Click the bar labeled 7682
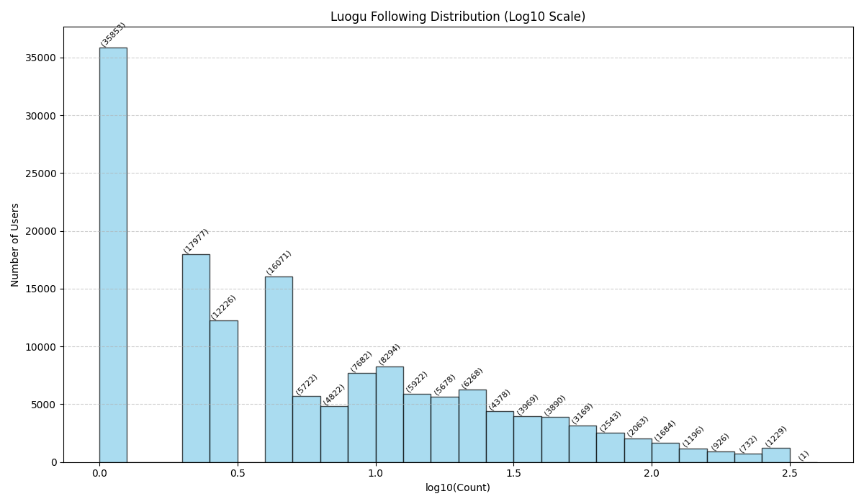Image resolution: width=864 pixels, height=504 pixels. click(x=361, y=418)
